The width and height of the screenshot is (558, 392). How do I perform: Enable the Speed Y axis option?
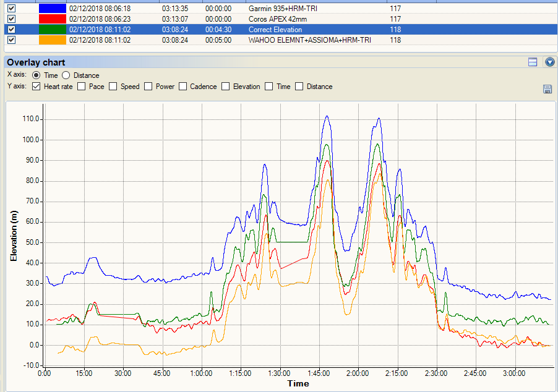click(113, 87)
